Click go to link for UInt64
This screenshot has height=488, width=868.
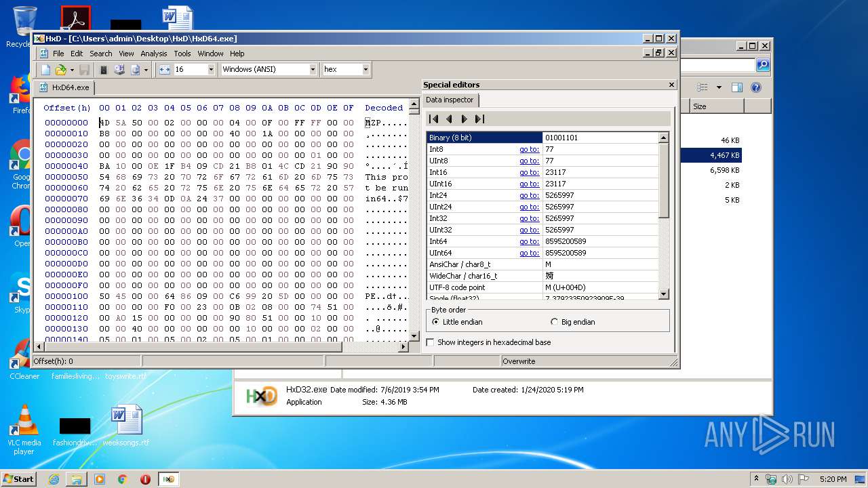tap(529, 253)
